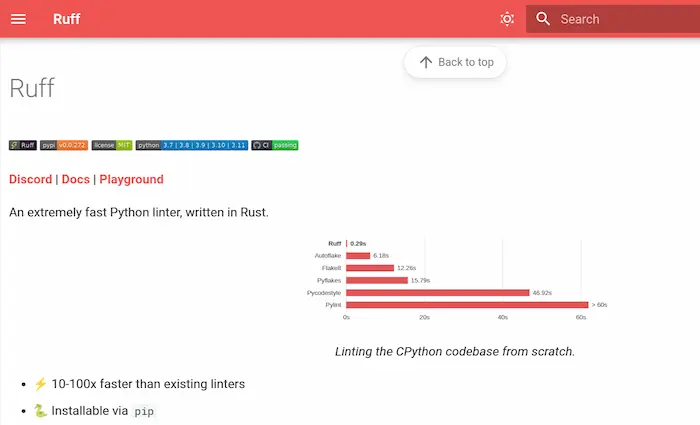Click the Ruff header title
This screenshot has height=425, width=700.
(67, 19)
